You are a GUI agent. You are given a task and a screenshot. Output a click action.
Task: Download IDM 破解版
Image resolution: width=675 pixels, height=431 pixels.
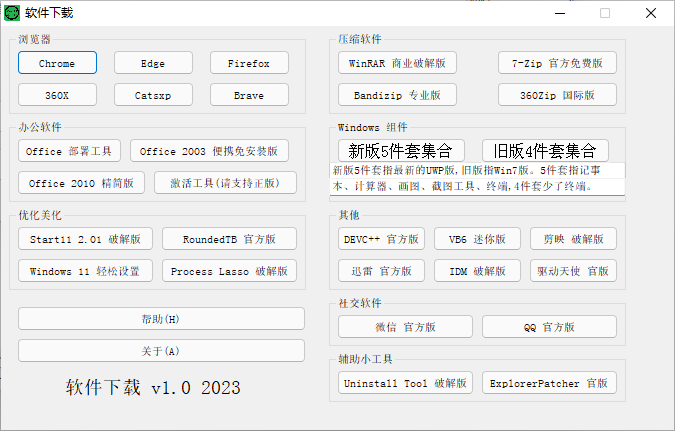[477, 270]
